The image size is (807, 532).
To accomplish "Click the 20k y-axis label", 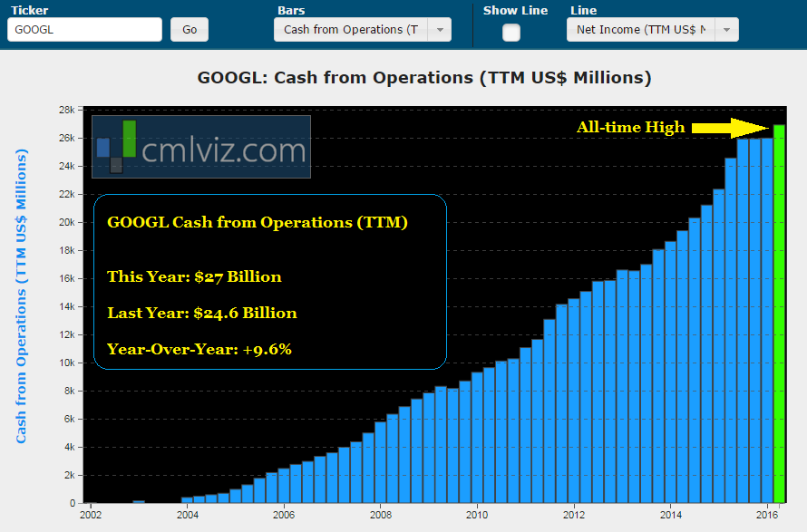I will [67, 222].
